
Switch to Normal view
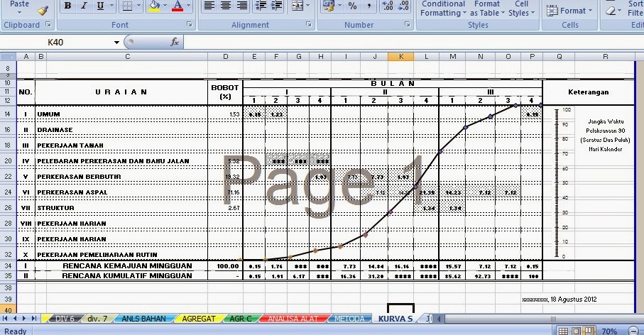click(564, 331)
